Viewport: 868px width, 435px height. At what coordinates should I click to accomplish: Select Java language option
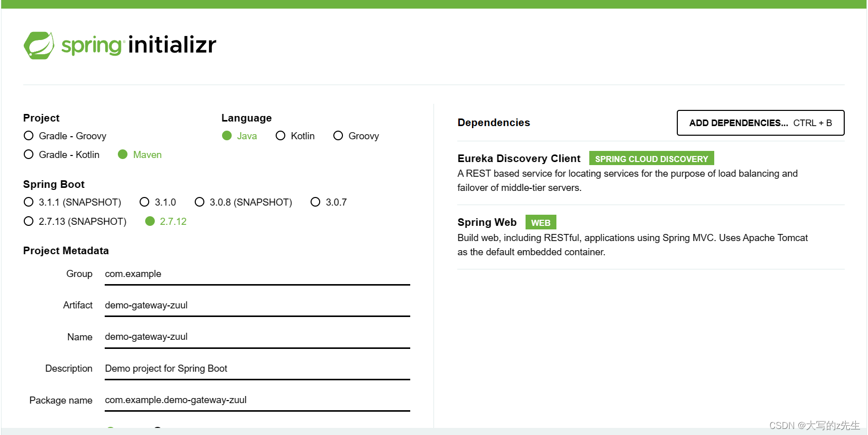click(239, 136)
